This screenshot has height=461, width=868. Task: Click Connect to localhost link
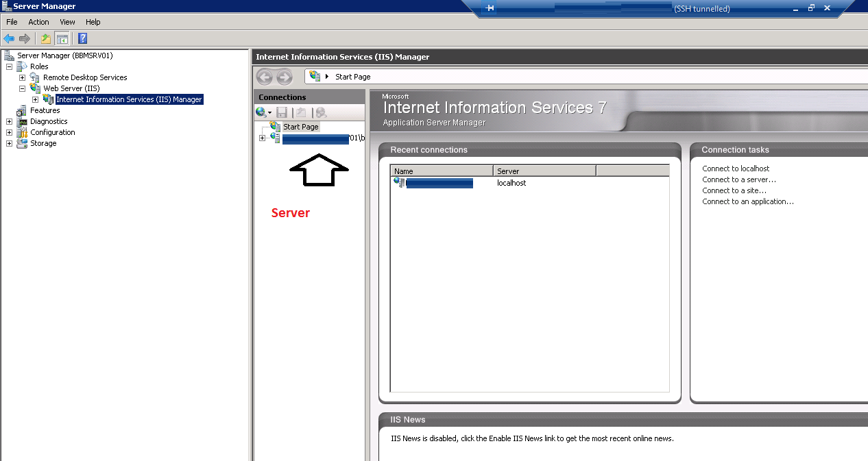pos(736,169)
